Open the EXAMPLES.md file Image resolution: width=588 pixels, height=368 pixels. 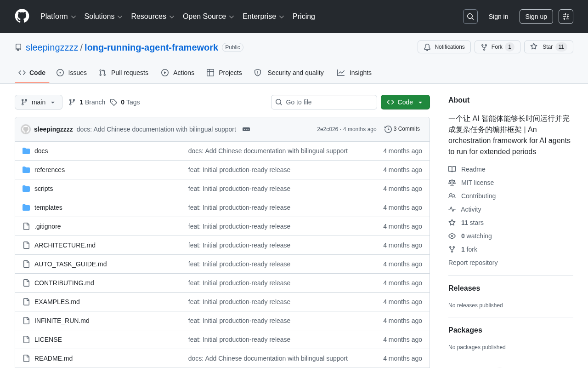click(x=57, y=302)
